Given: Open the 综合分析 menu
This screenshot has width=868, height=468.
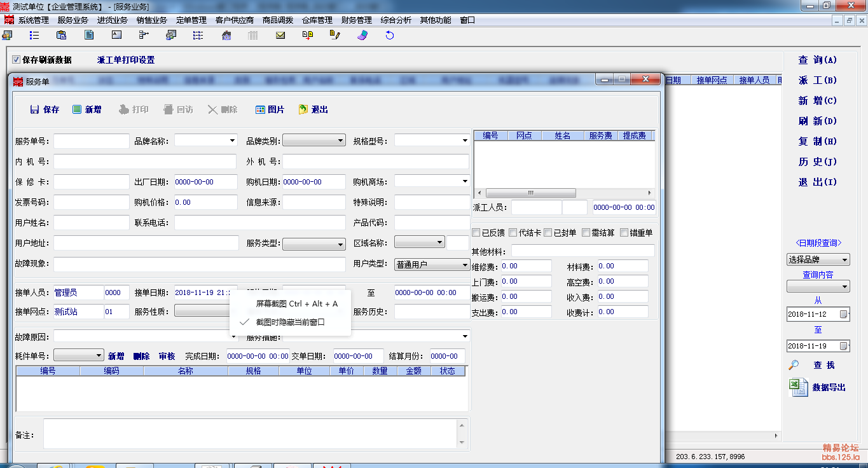Looking at the screenshot, I should [x=396, y=20].
